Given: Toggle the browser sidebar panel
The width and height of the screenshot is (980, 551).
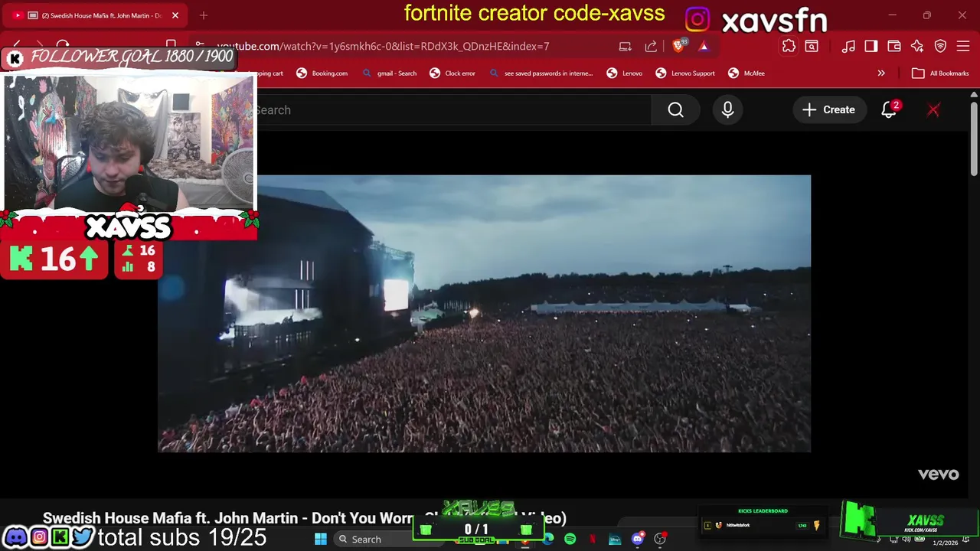Looking at the screenshot, I should [x=871, y=47].
